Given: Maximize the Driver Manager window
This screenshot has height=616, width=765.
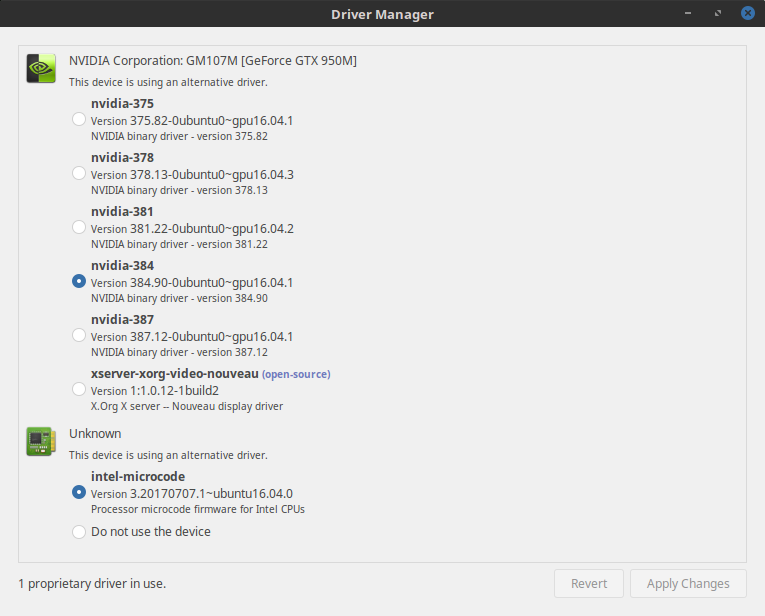Looking at the screenshot, I should (718, 13).
